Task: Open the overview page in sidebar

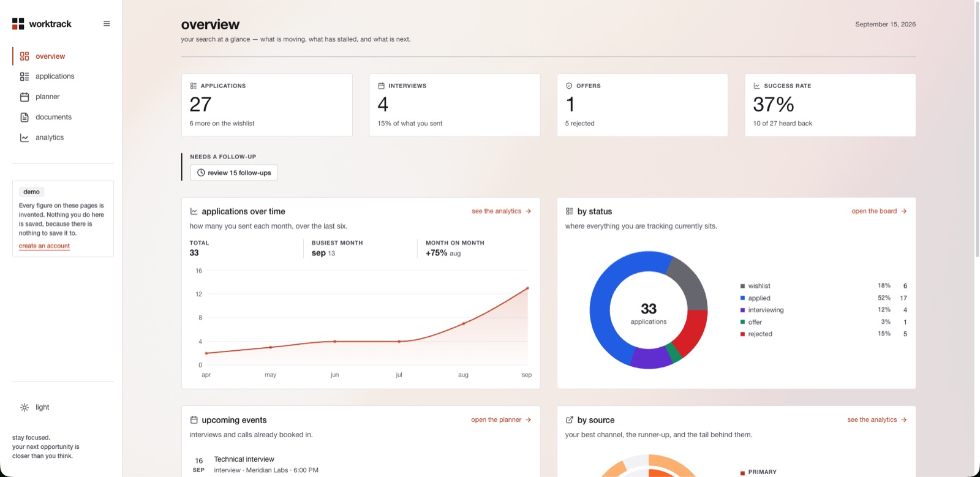Action: 63,56
